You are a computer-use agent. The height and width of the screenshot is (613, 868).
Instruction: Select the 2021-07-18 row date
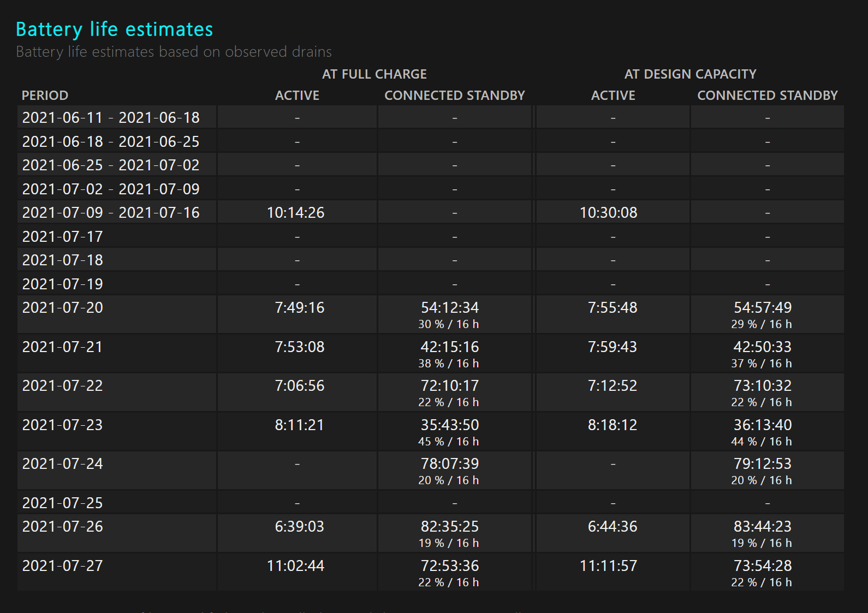pos(63,260)
